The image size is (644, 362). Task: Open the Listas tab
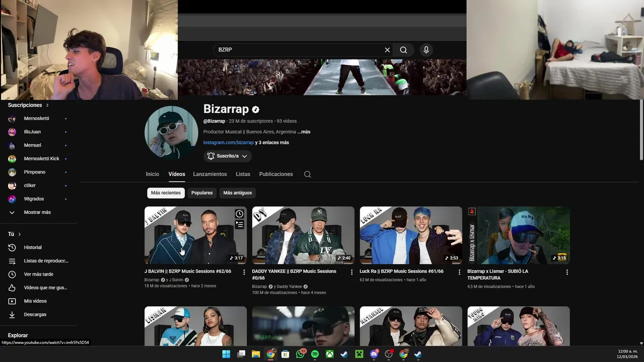click(x=243, y=174)
